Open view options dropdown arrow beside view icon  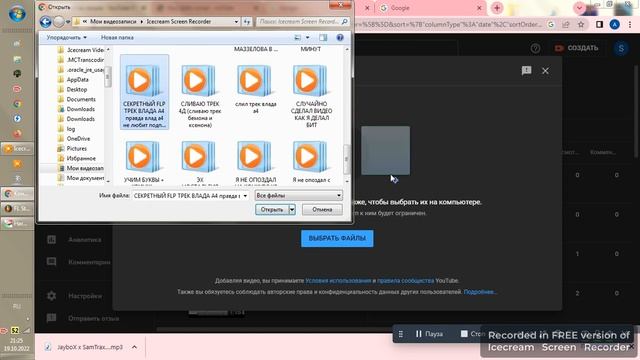tap(307, 38)
